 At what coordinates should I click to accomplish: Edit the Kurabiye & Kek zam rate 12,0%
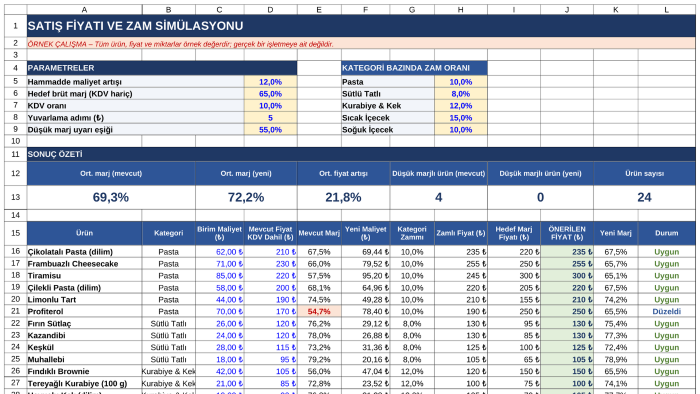(461, 106)
